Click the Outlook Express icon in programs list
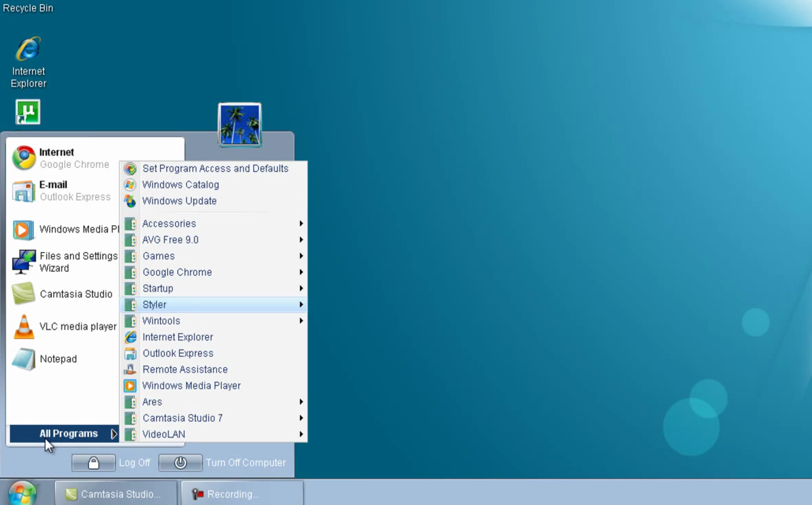This screenshot has width=812, height=505. [x=130, y=353]
